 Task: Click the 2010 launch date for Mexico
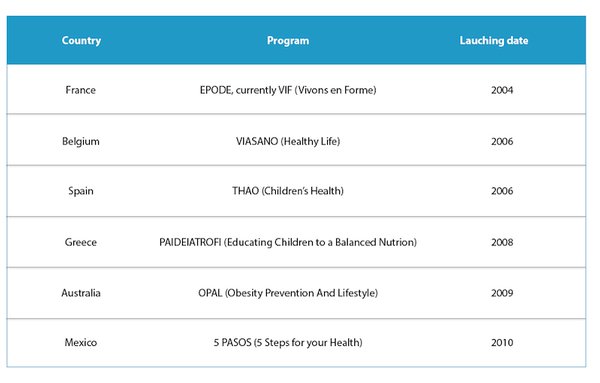(x=502, y=342)
